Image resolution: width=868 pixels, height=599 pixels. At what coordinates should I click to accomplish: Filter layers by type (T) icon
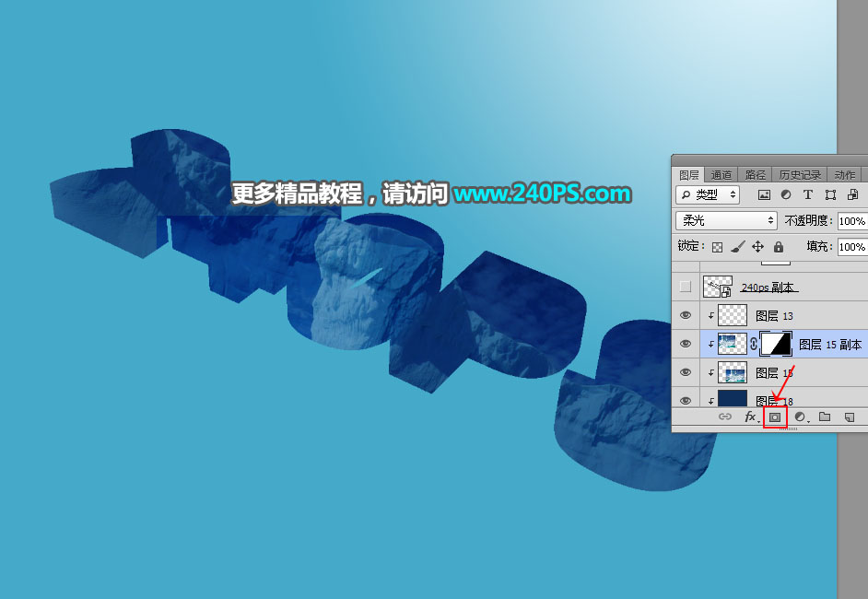[808, 194]
